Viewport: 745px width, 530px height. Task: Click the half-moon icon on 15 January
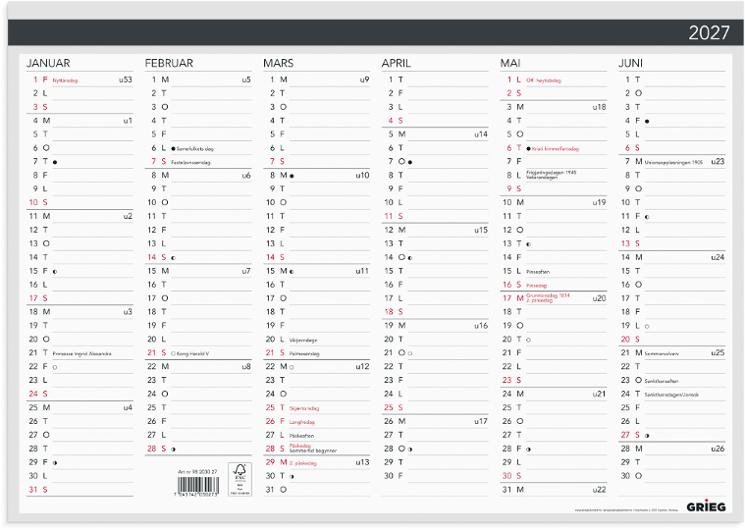pos(55,271)
